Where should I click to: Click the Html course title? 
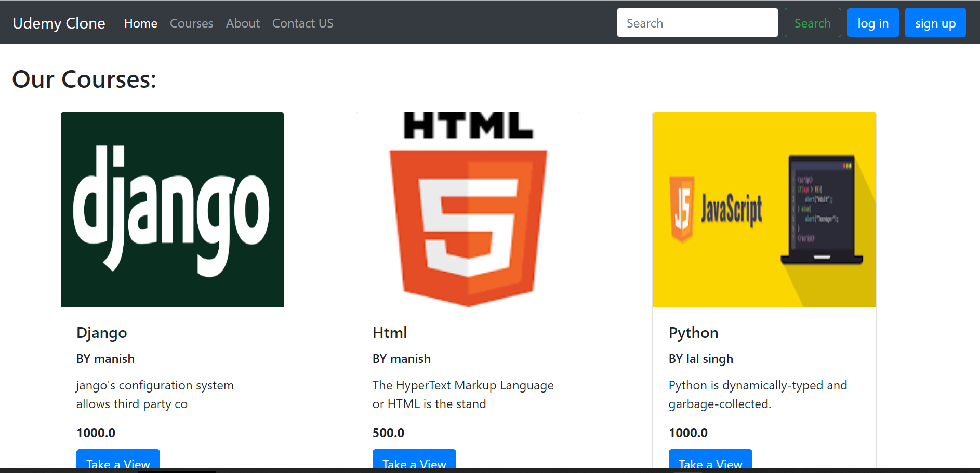(390, 333)
